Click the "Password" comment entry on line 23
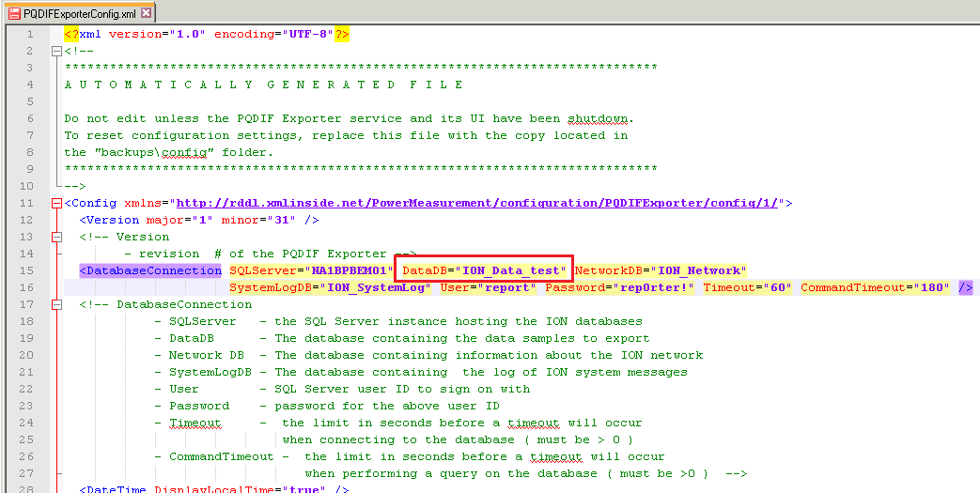The height and width of the screenshot is (493, 980). pos(199,407)
